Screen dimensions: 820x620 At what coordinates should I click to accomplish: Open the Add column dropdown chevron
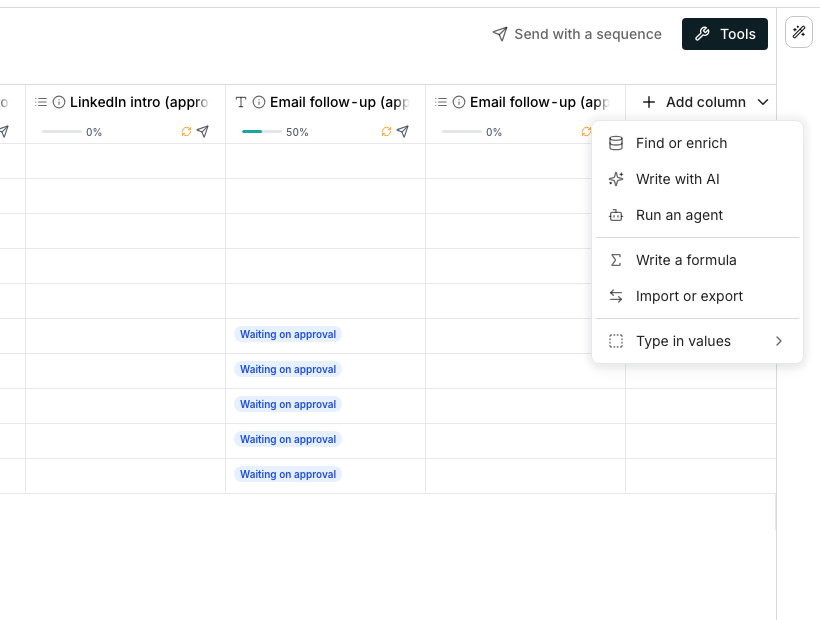click(763, 102)
